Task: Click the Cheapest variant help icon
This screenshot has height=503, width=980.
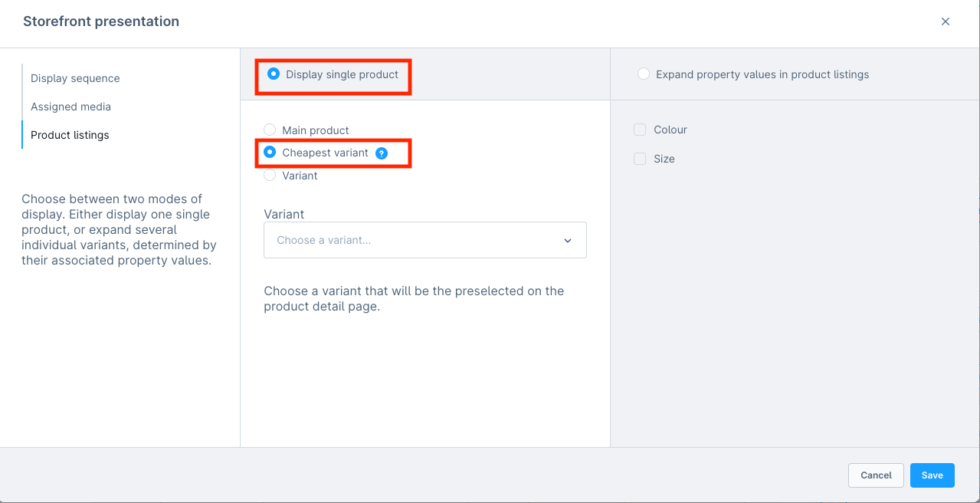Action: point(382,153)
